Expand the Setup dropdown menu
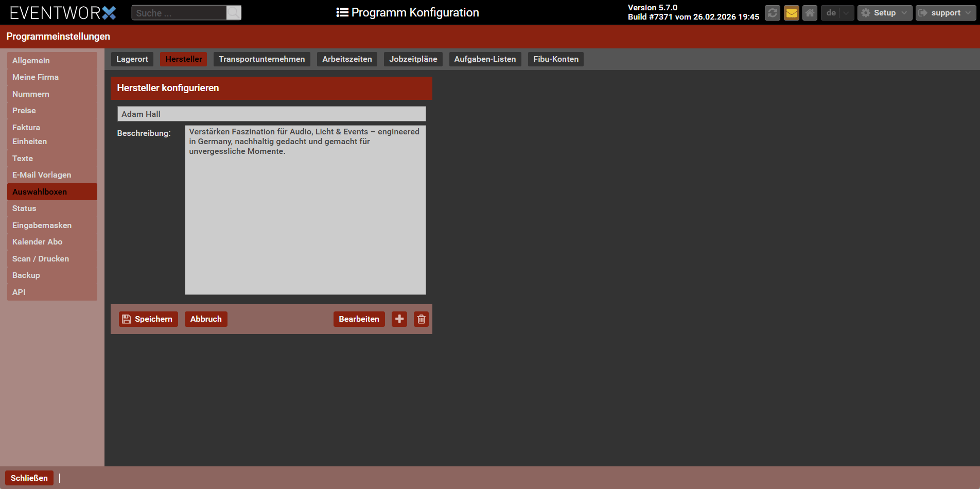The image size is (980, 489). click(x=884, y=13)
